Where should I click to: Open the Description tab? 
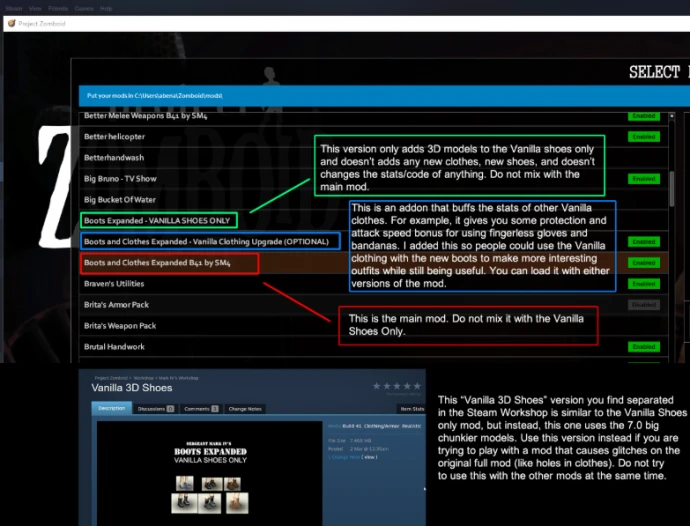click(111, 409)
